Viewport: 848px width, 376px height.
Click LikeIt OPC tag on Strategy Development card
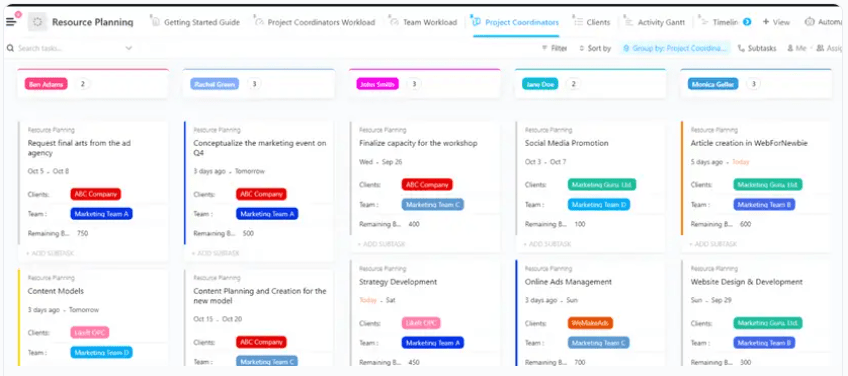(421, 323)
